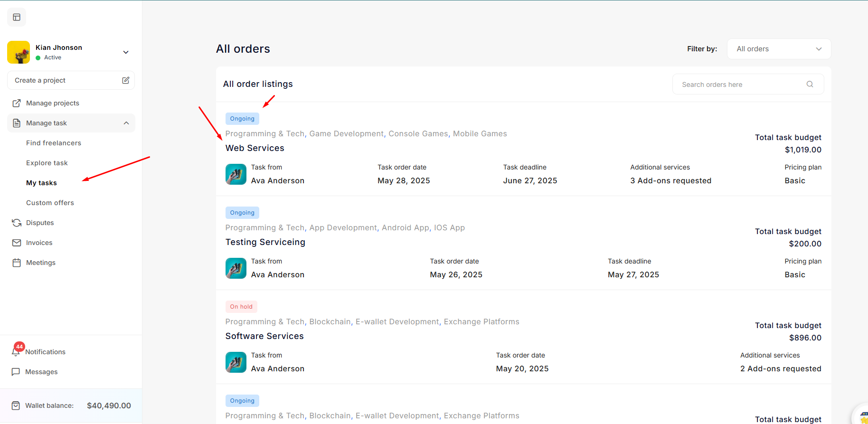868x424 pixels.
Task: Expand Kian Jhonson profile dropdown arrow
Action: point(126,52)
